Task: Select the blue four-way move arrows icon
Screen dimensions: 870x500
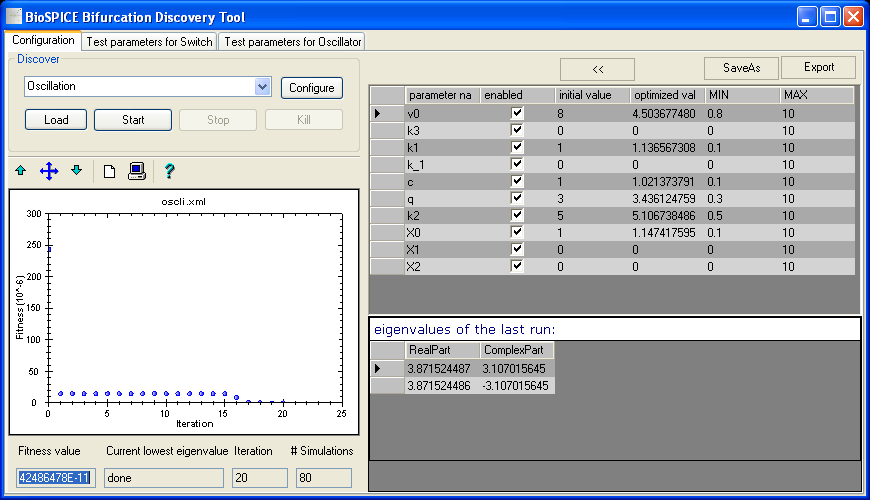Action: [x=49, y=171]
